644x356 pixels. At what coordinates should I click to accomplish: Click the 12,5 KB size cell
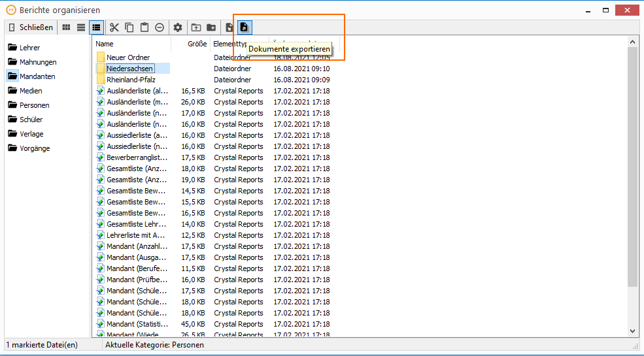coord(193,235)
